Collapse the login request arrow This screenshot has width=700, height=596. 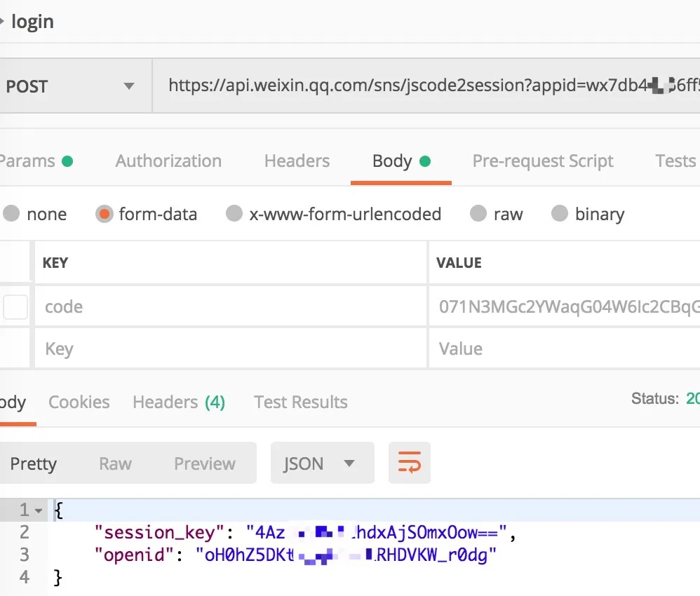pos(3,22)
